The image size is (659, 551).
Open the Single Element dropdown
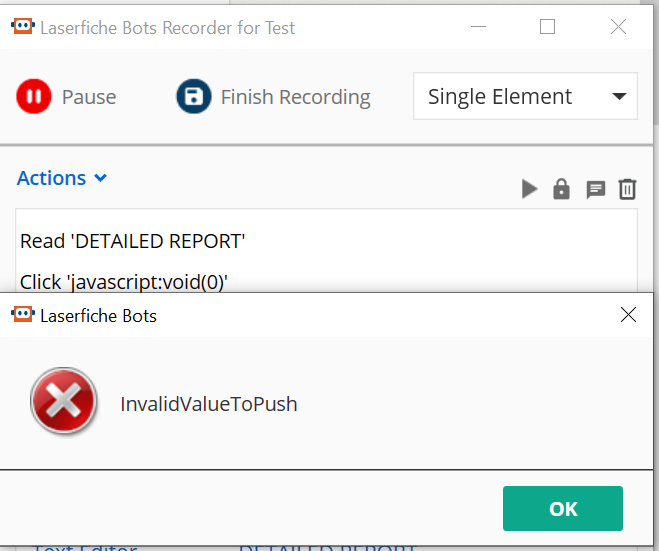pos(525,96)
